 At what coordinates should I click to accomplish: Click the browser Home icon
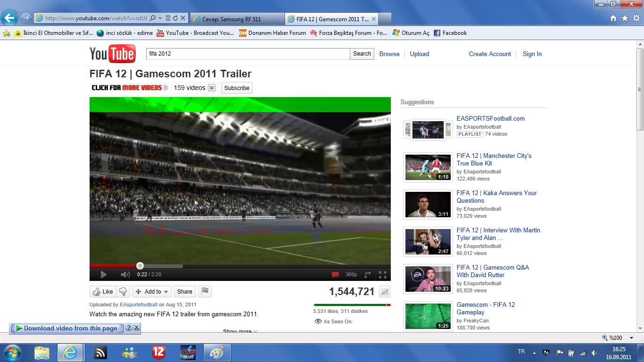[x=613, y=18]
